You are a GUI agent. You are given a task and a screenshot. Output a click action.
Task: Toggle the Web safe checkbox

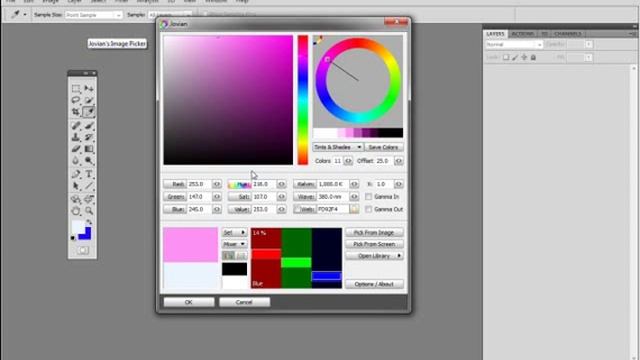pos(298,209)
